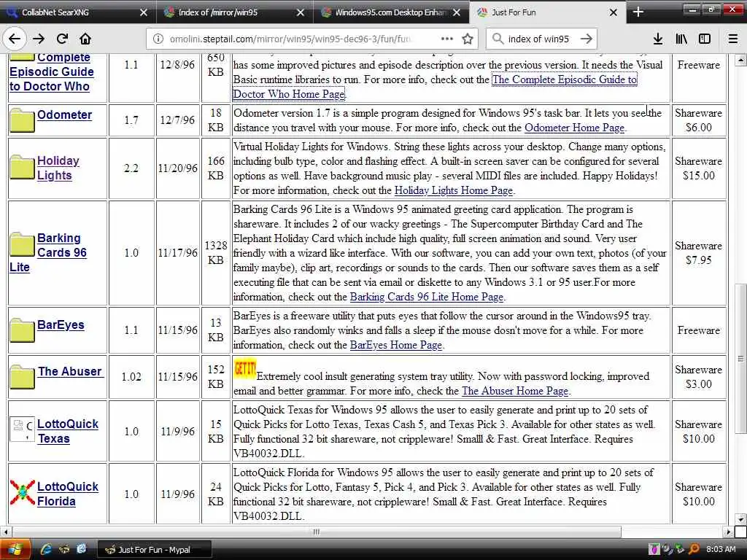This screenshot has height=560, width=747.
Task: Click the Odometer folder icon
Action: pyautogui.click(x=23, y=120)
